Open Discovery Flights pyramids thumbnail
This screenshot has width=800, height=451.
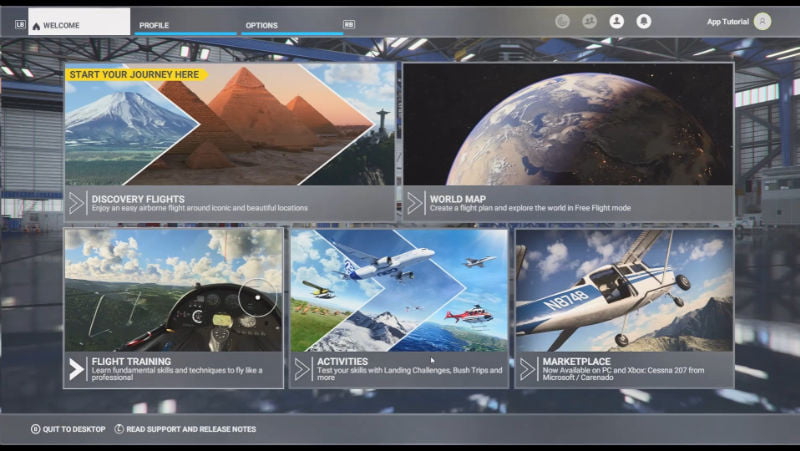230,124
